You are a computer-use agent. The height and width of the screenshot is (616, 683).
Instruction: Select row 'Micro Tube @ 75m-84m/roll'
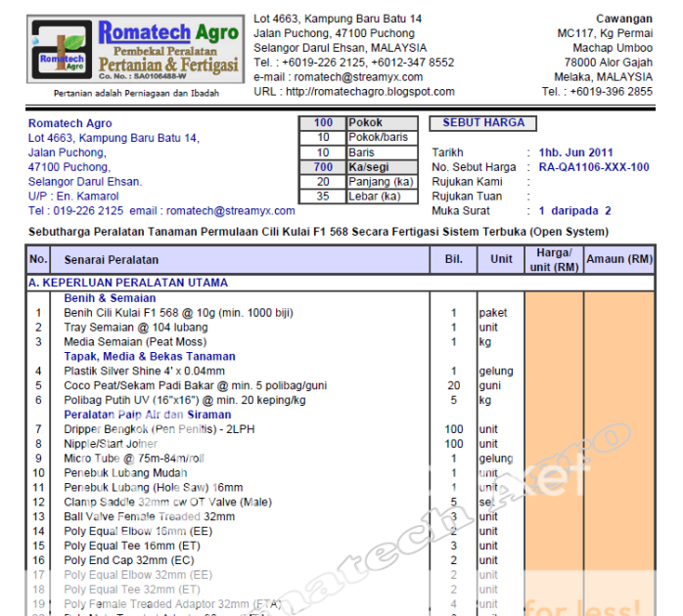point(341,459)
